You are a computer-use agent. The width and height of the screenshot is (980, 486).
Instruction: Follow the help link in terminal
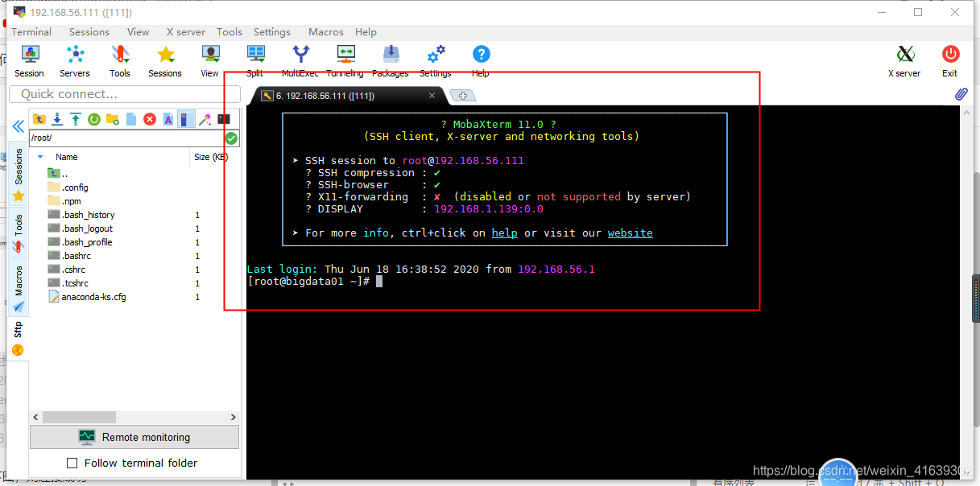[505, 233]
